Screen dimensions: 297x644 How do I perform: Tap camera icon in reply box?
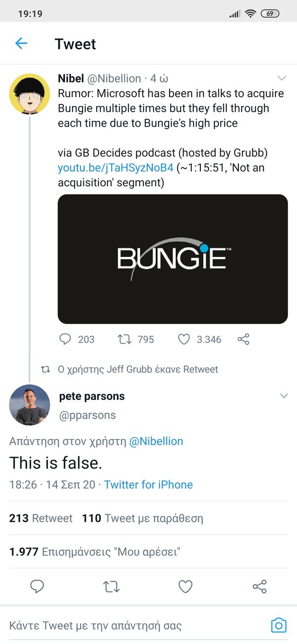pos(278,625)
